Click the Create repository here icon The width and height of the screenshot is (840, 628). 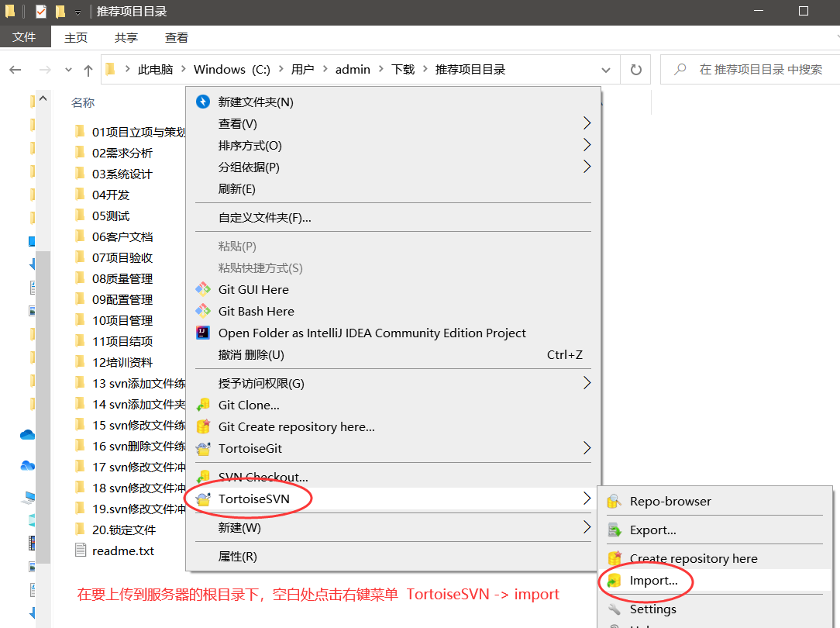[x=615, y=558]
